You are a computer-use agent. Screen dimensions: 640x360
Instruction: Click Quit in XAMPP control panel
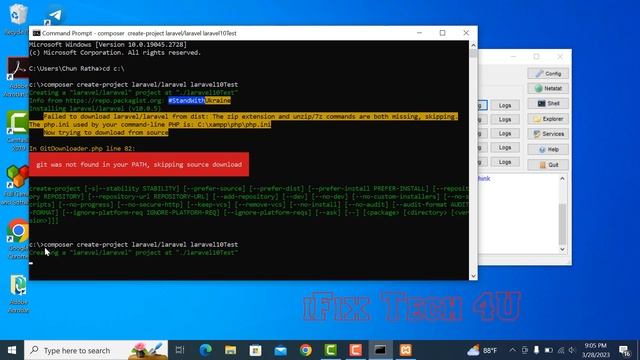548,164
